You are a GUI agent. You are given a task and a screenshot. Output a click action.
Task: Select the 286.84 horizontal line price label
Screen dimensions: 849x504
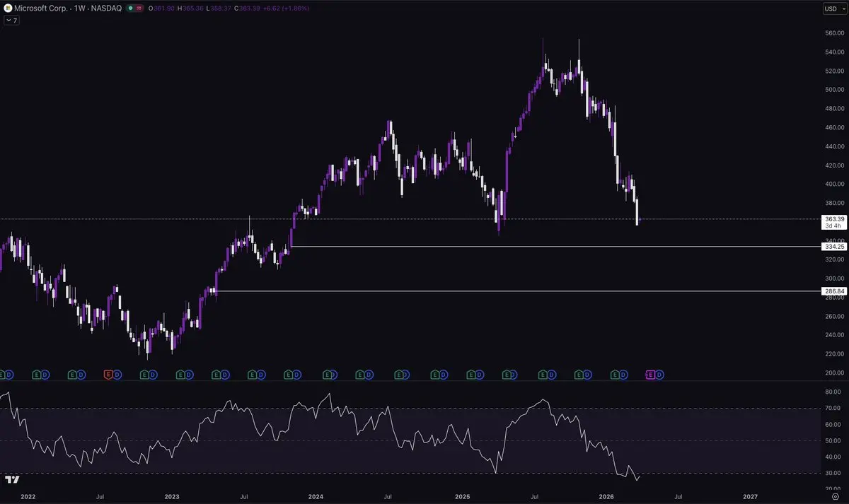pos(833,291)
